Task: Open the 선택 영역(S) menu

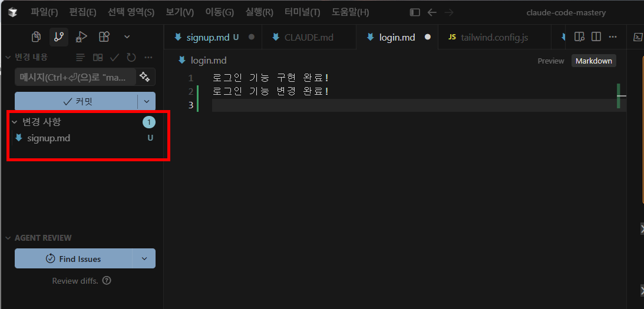Action: tap(131, 12)
